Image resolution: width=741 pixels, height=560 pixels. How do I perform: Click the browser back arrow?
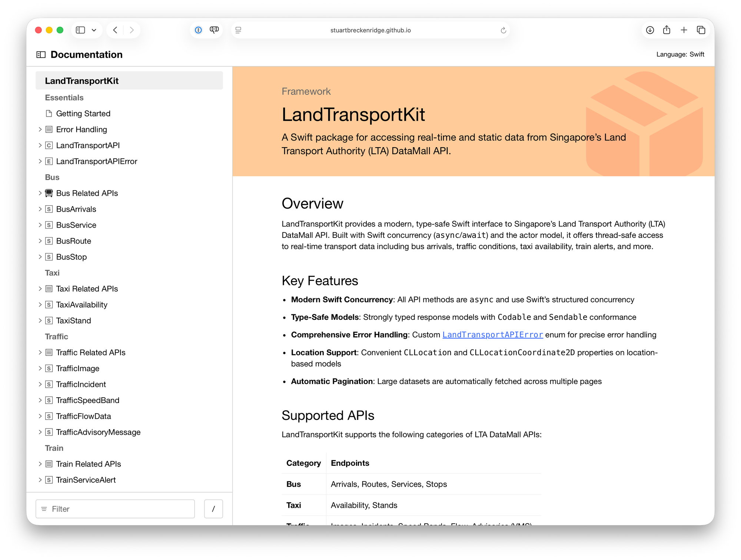pos(115,30)
